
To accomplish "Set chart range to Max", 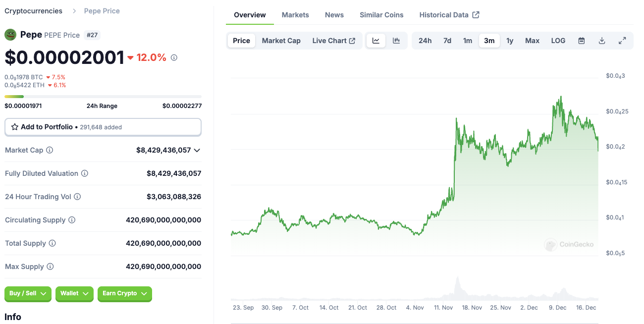I will (533, 41).
